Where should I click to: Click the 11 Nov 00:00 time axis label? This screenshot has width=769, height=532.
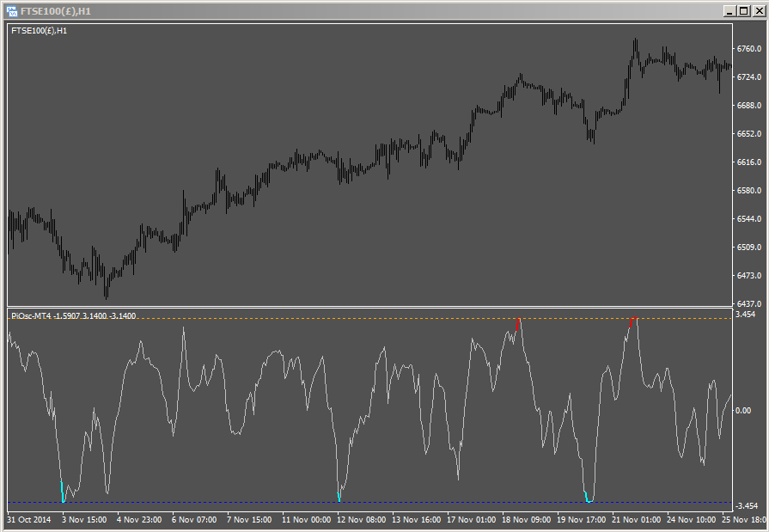(x=306, y=520)
